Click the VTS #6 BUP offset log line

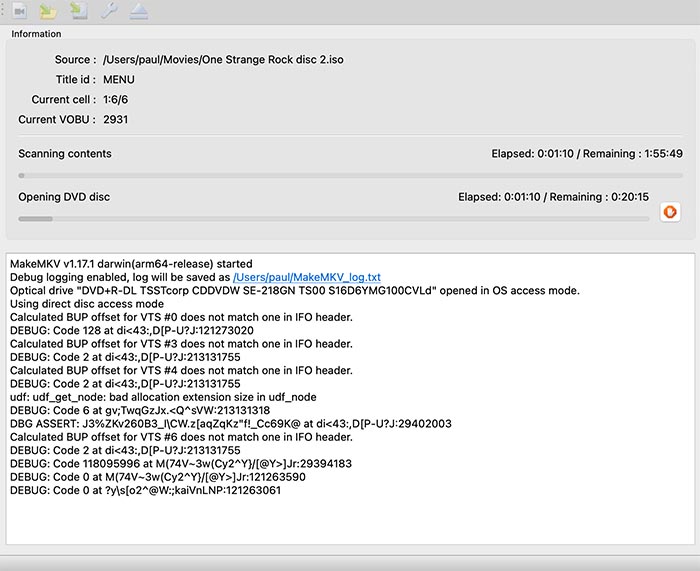(181, 437)
